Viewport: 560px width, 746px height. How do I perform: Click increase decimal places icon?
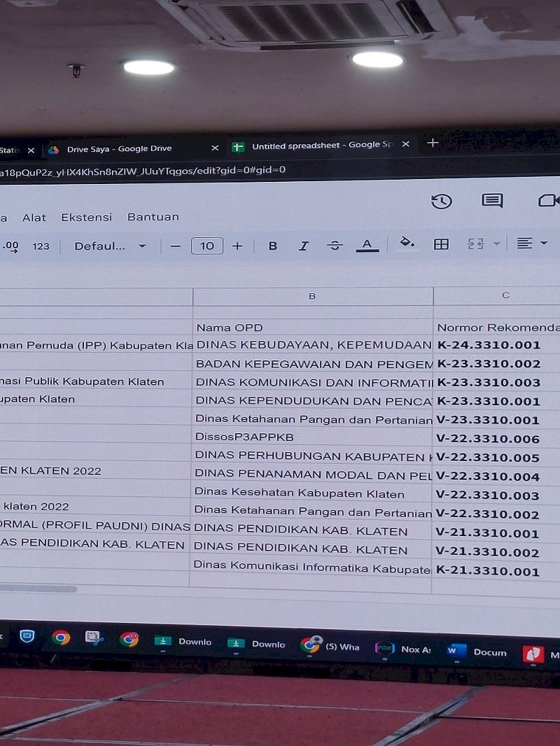(10, 246)
